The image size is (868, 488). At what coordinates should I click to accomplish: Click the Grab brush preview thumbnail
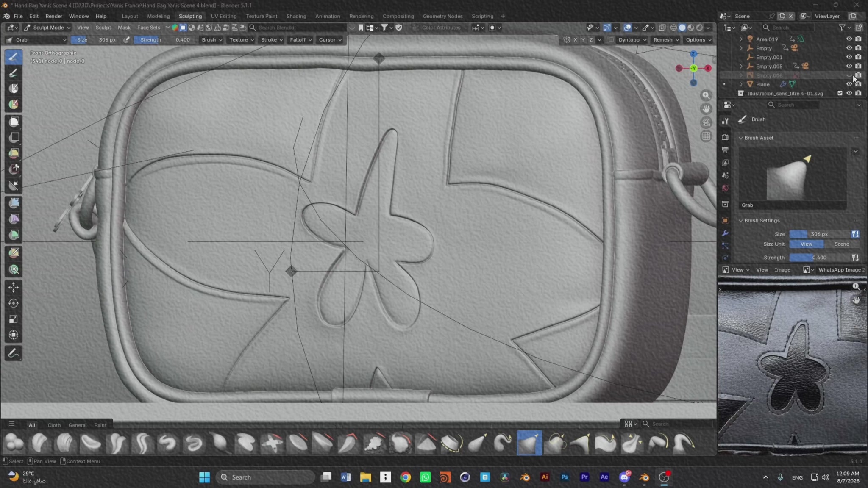pos(793,178)
